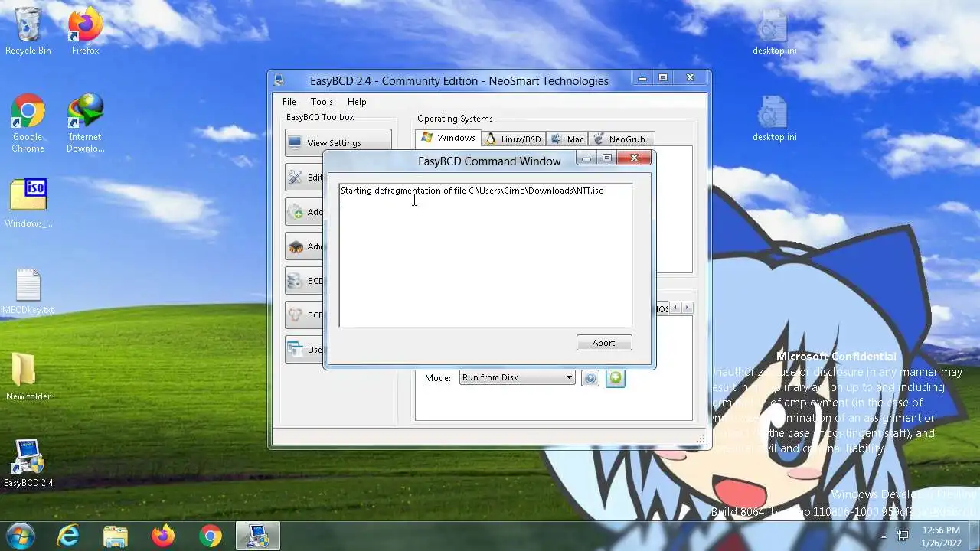Click the network tray icon
The width and height of the screenshot is (980, 551).
[x=903, y=536]
